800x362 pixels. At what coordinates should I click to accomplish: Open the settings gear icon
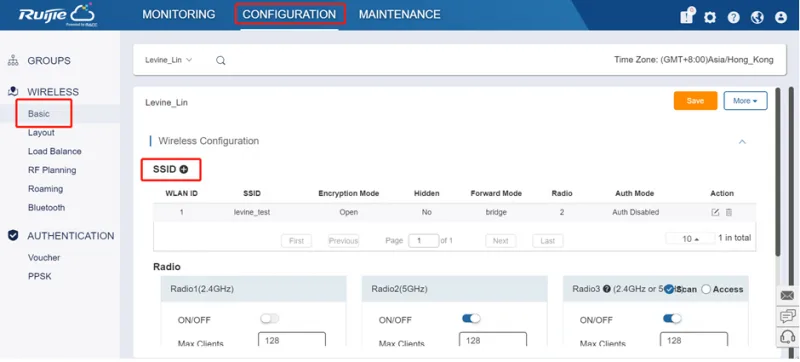coord(710,17)
